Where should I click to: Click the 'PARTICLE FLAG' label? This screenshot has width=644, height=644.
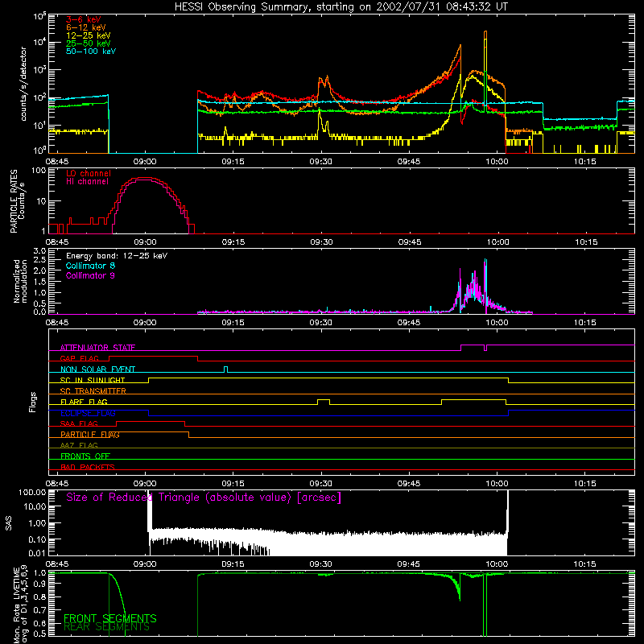(x=90, y=435)
